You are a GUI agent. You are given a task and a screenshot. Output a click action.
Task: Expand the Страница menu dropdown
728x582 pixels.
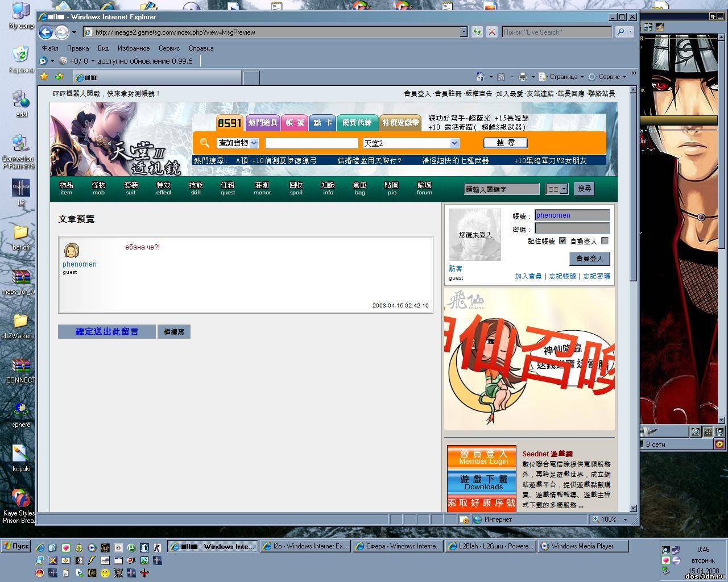pyautogui.click(x=582, y=77)
